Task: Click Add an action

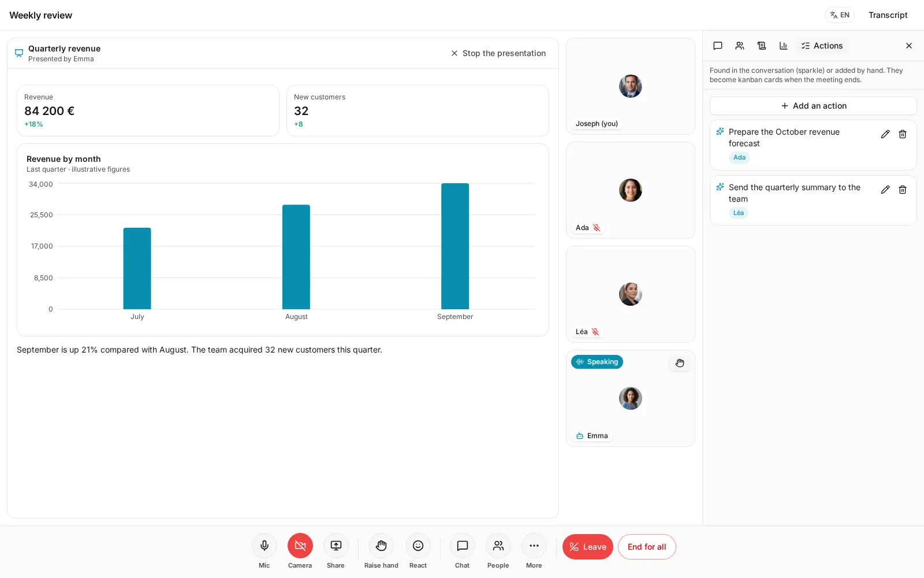Action: click(813, 106)
